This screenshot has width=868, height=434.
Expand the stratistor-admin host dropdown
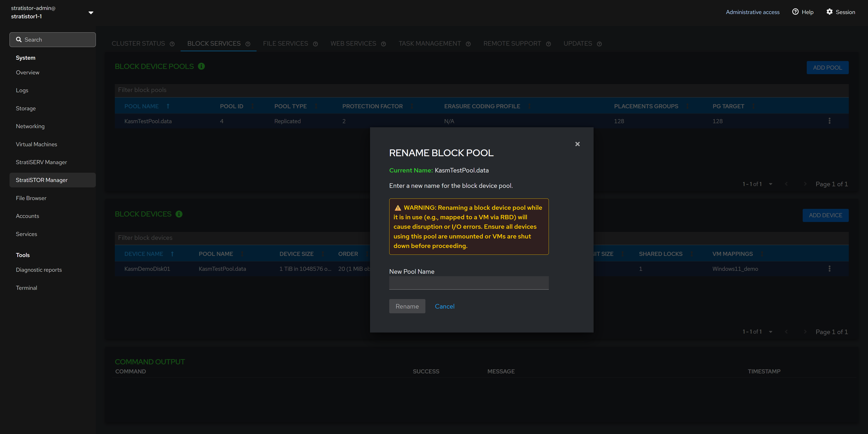pyautogui.click(x=91, y=12)
